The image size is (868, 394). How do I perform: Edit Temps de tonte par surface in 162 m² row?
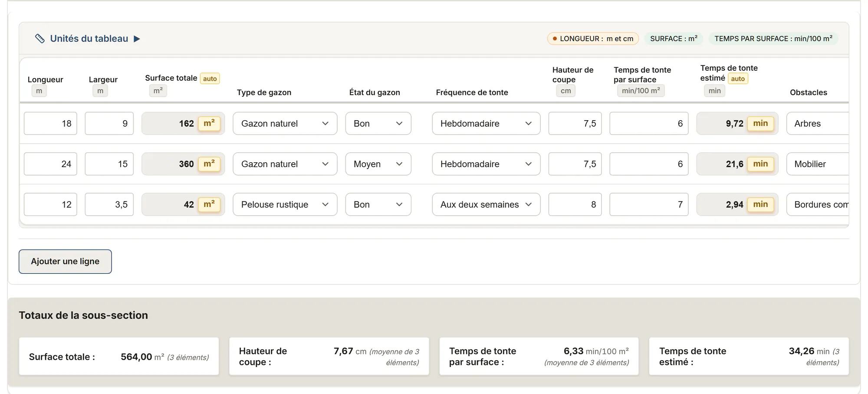click(649, 124)
